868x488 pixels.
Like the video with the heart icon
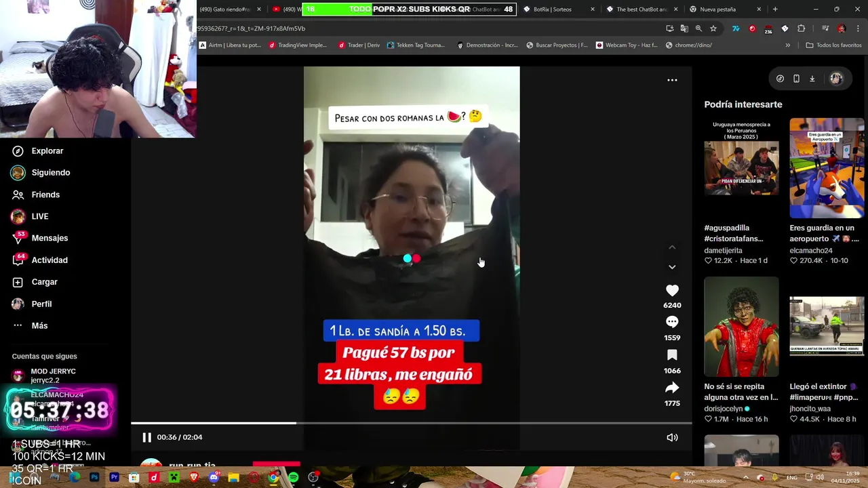(672, 290)
